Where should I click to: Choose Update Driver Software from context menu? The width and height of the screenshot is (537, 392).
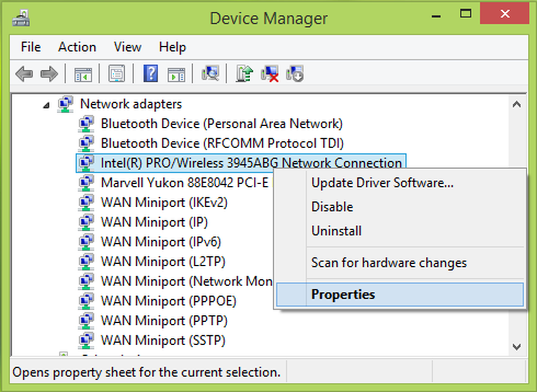click(x=382, y=183)
